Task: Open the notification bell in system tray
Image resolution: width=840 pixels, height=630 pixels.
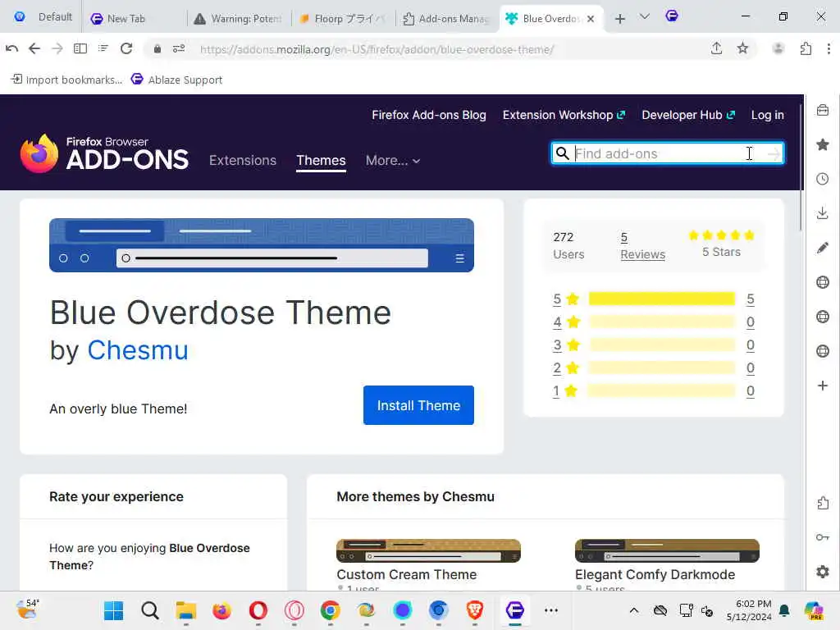Action: click(x=784, y=610)
